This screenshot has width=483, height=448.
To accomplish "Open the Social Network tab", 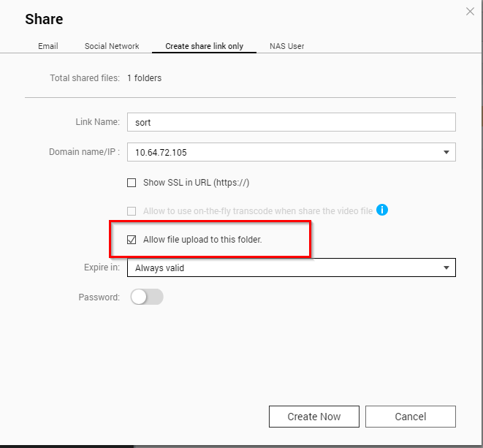I will [x=112, y=46].
